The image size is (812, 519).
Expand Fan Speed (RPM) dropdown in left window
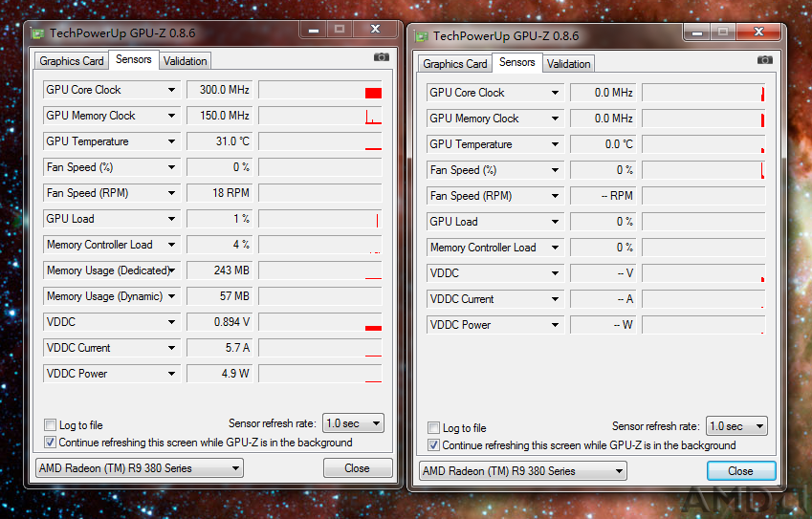click(x=171, y=193)
